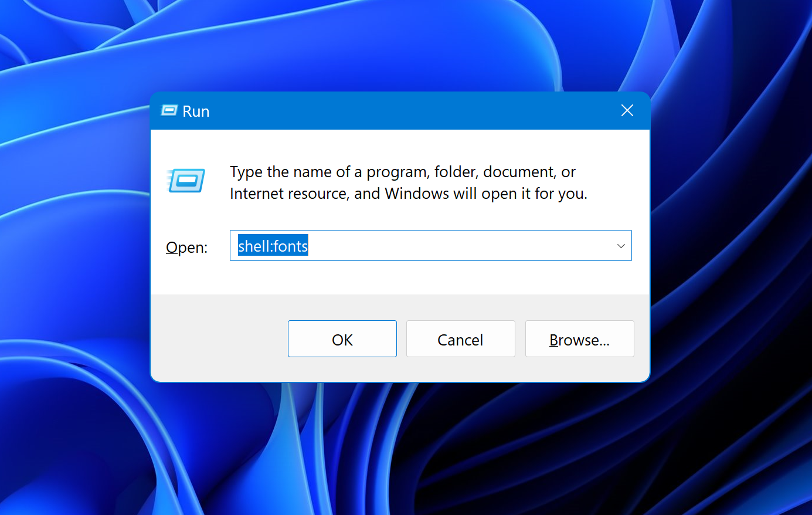Viewport: 812px width, 515px height.
Task: Click the "Open:" label
Action: pyautogui.click(x=186, y=248)
